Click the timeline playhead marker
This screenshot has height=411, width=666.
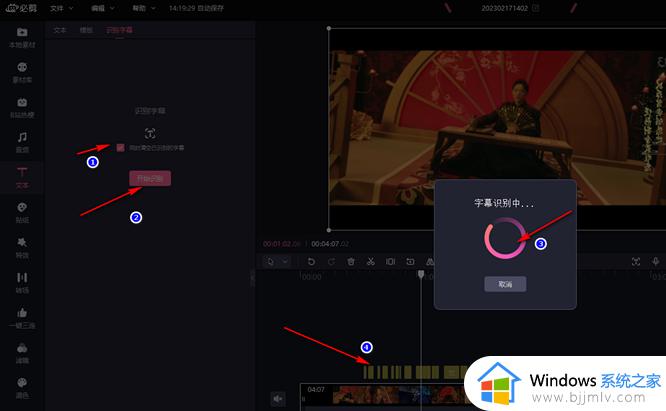(421, 275)
